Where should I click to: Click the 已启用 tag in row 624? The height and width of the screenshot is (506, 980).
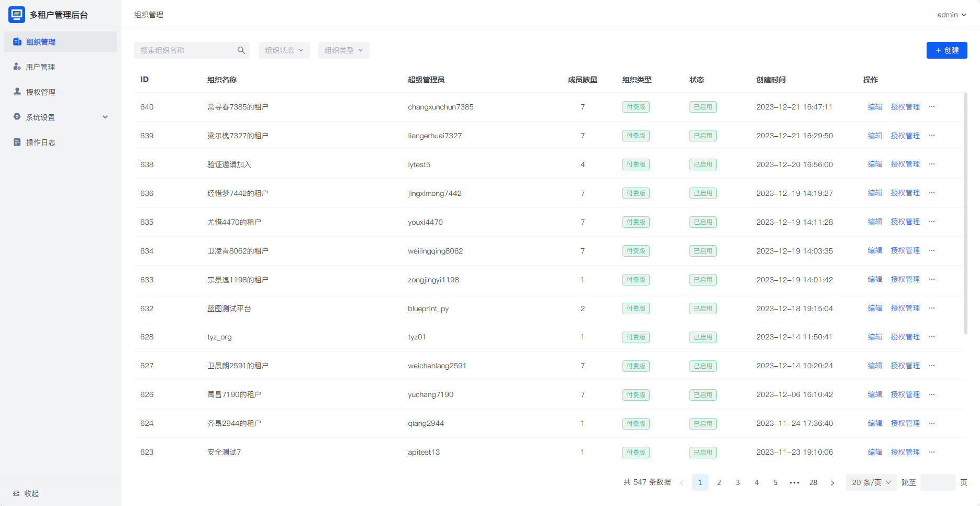coord(703,424)
